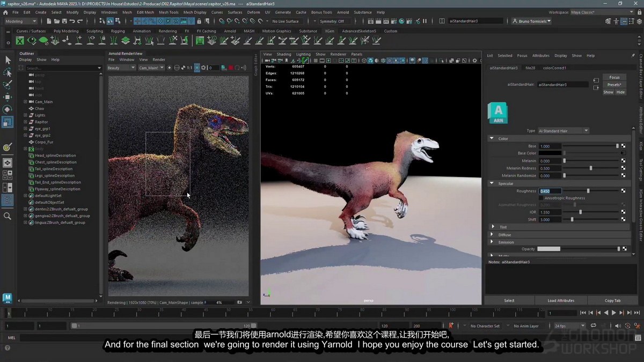Expand the Emission section

tap(492, 242)
